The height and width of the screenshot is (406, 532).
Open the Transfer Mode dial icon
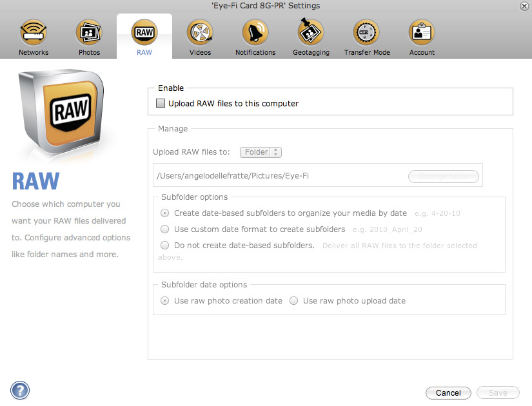click(366, 33)
